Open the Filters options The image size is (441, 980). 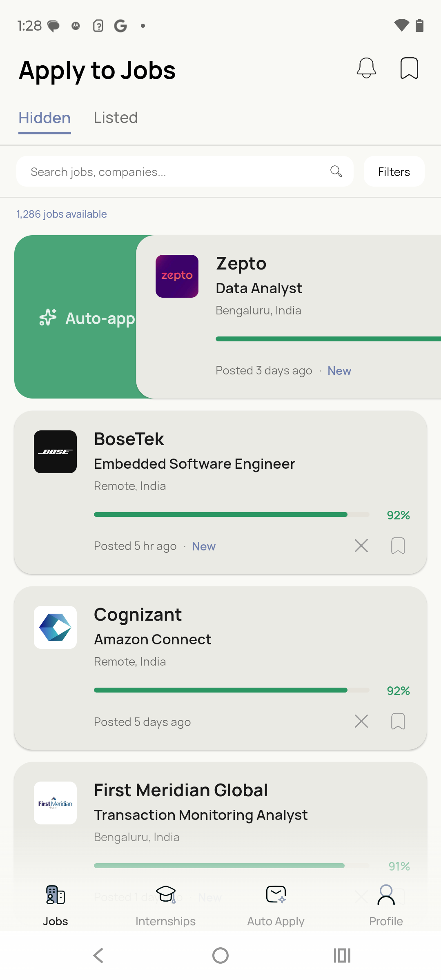coord(394,171)
